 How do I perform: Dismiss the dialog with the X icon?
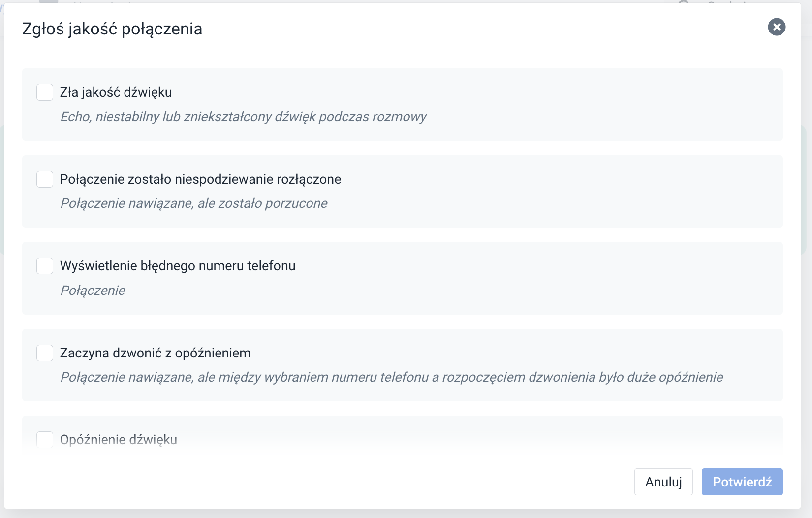(x=777, y=27)
